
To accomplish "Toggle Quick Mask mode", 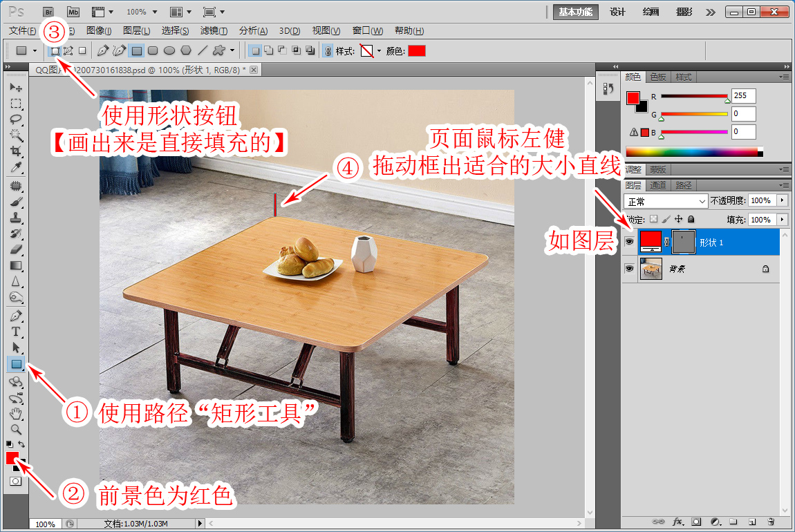I will point(16,481).
